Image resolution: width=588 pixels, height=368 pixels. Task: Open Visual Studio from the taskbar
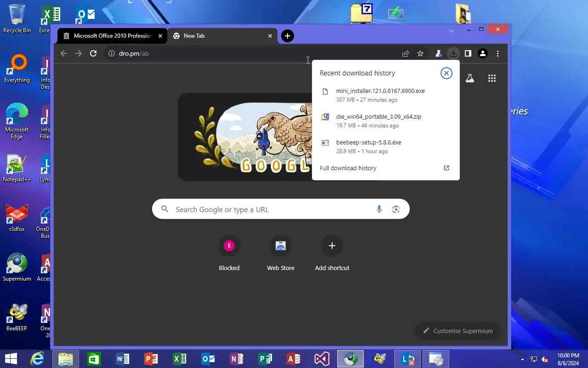tap(322, 359)
